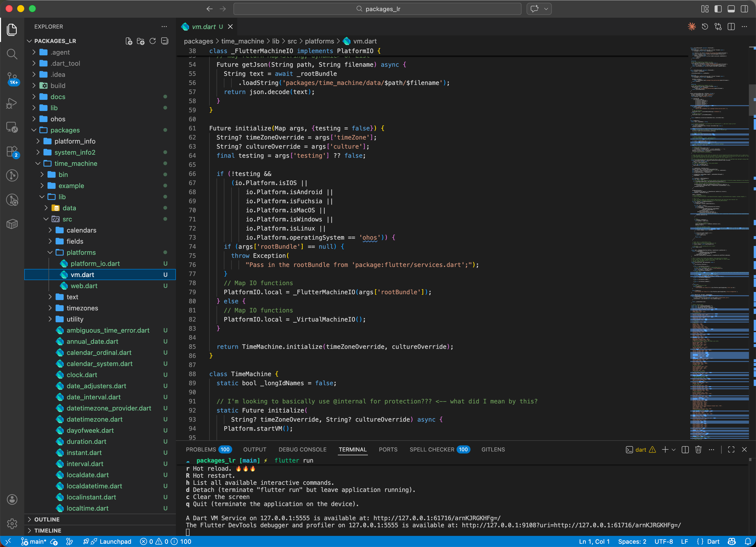This screenshot has height=547, width=756.
Task: Click Split Editor Right icon
Action: point(731,27)
